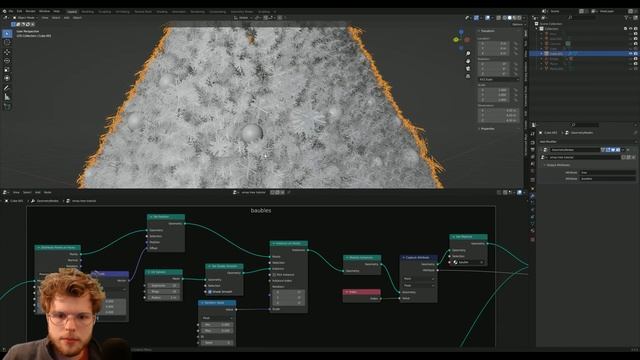Collapse the Transform panel

tap(487, 31)
